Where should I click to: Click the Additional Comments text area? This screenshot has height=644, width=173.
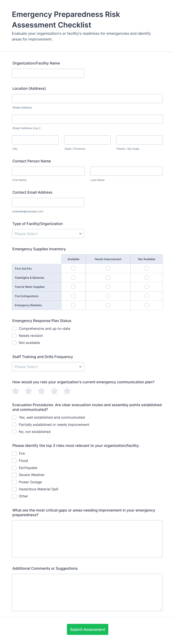pos(87,592)
